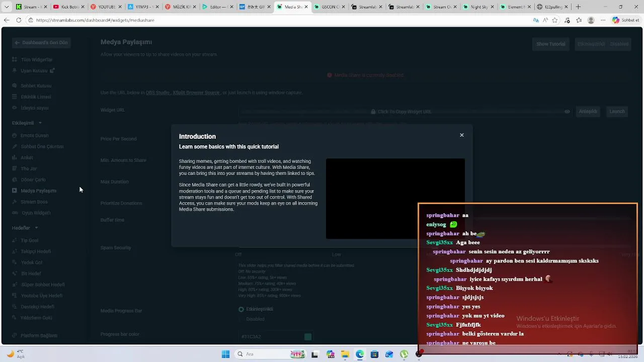
Task: Click the Tüm Widget'lar grid icon
Action: pyautogui.click(x=15, y=60)
